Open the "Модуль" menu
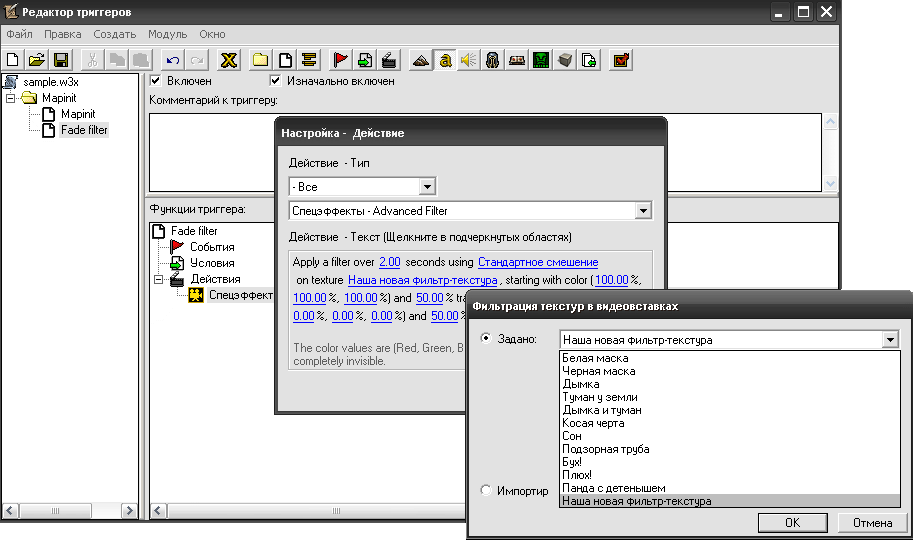Image resolution: width=913 pixels, height=540 pixels. [167, 34]
